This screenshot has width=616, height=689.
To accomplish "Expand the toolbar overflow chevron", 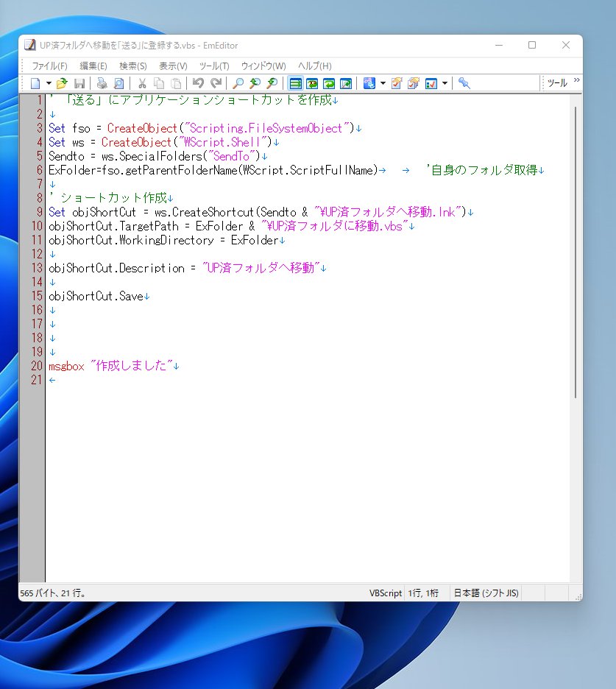I will [x=576, y=80].
